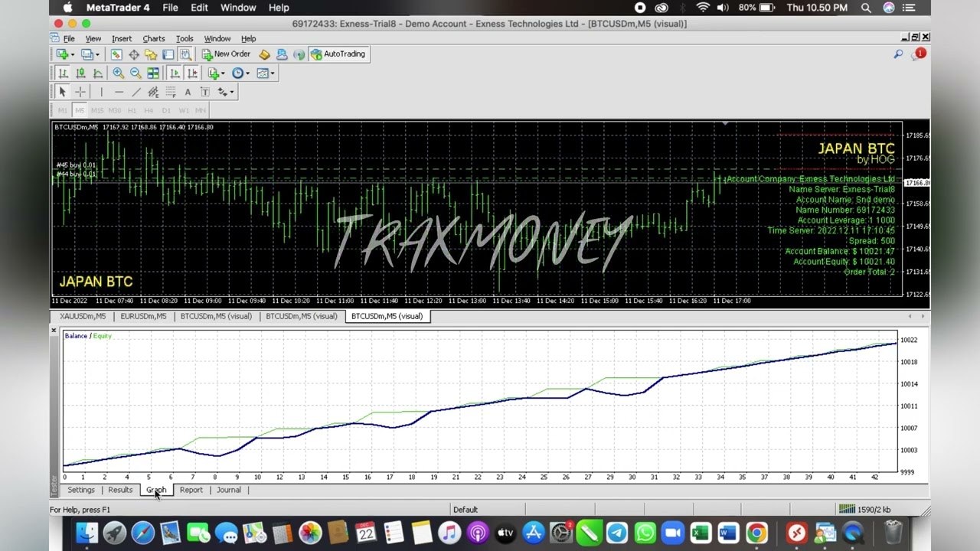Switch chart to Line Chart mode
The image size is (980, 551).
[98, 73]
